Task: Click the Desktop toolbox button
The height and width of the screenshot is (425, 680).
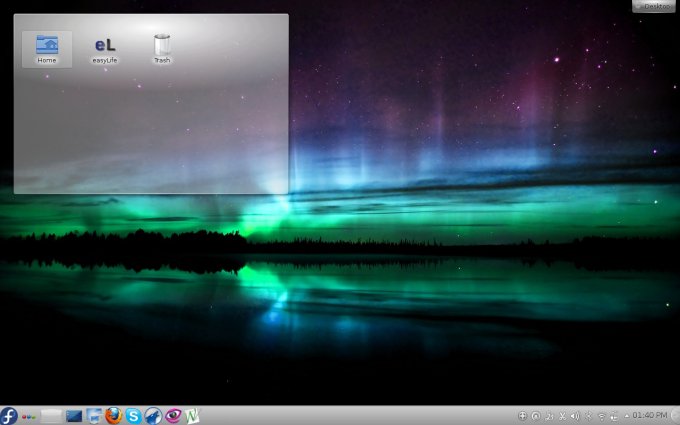Action: (653, 6)
